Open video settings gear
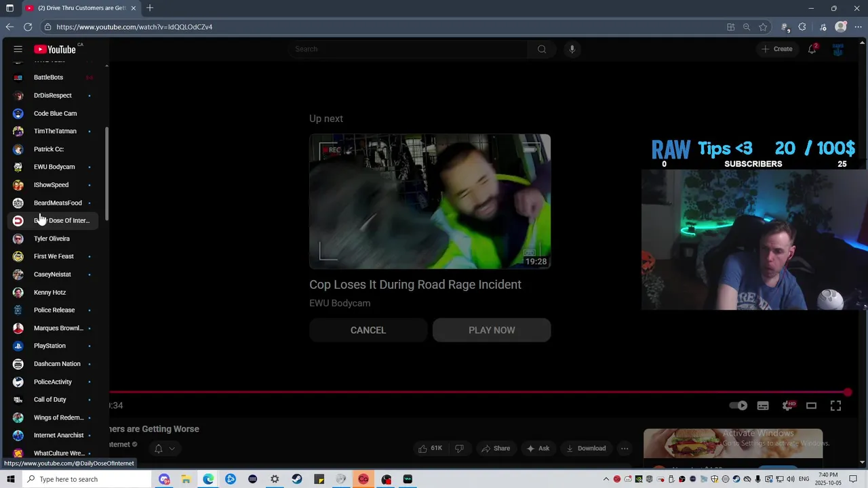 pos(787,405)
